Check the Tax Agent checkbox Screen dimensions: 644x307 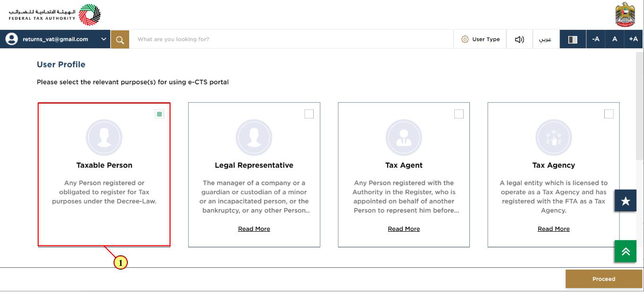459,114
